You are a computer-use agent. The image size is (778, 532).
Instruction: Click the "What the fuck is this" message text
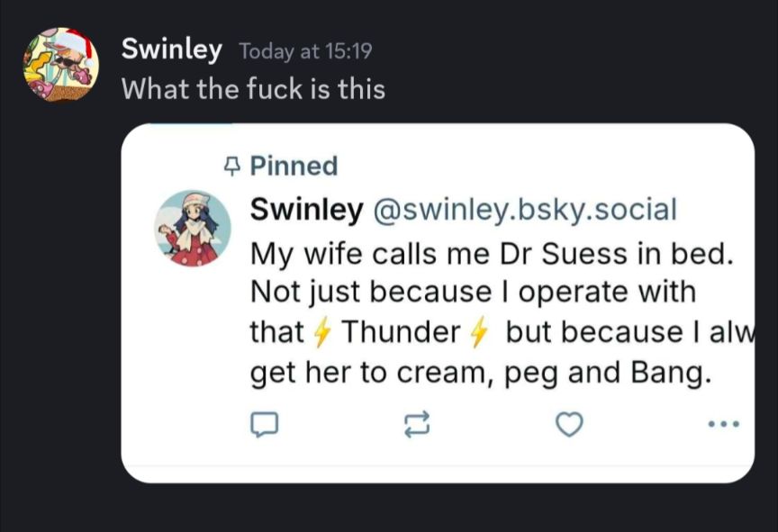(x=253, y=89)
